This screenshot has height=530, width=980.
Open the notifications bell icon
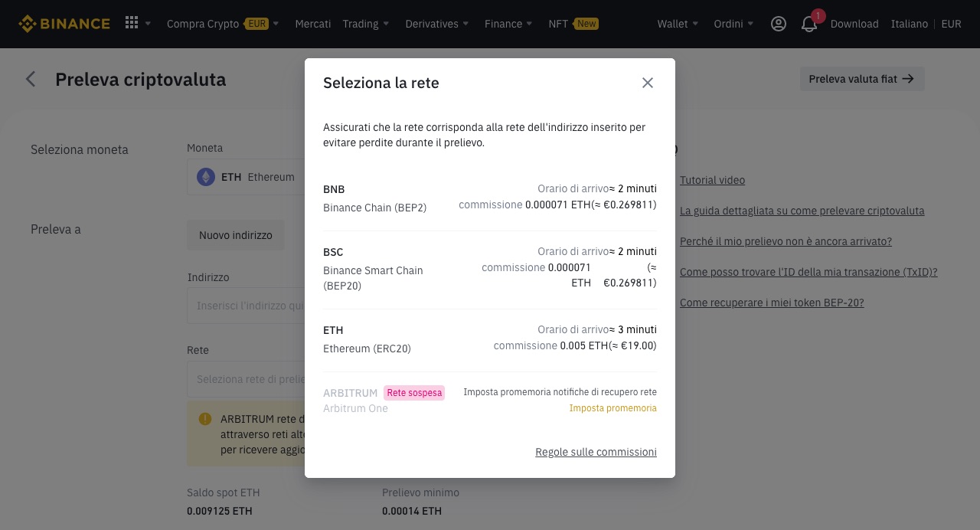pyautogui.click(x=809, y=24)
